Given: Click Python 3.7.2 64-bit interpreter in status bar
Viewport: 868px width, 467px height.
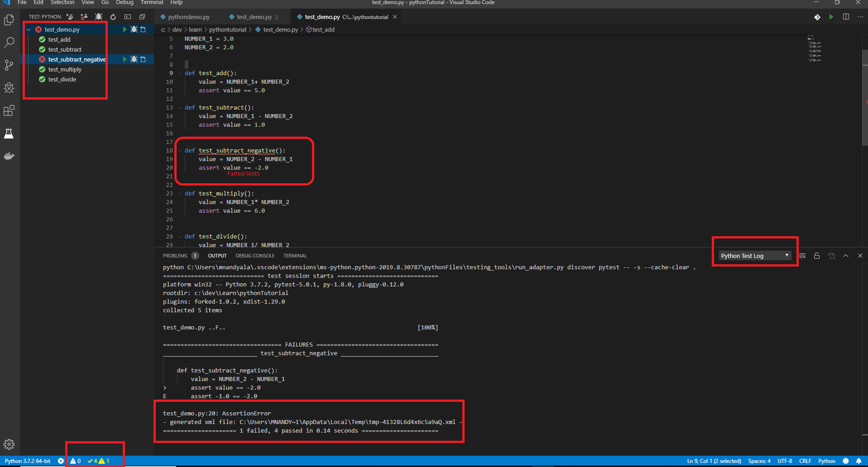Looking at the screenshot, I should (28, 461).
